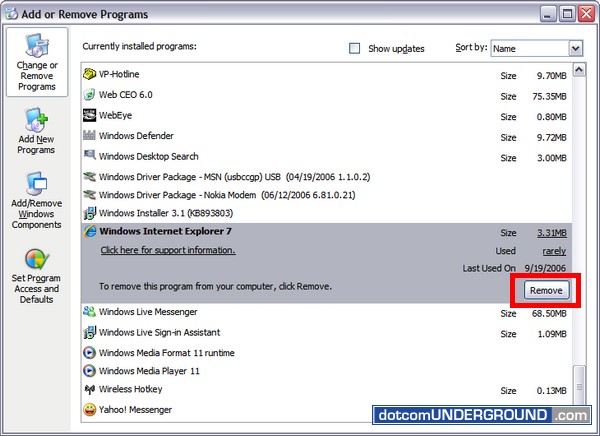Select the Windows Defender icon
This screenshot has width=600, height=436.
(89, 135)
